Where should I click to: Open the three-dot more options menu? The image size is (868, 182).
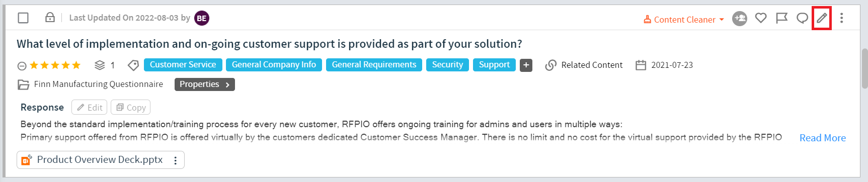(841, 19)
